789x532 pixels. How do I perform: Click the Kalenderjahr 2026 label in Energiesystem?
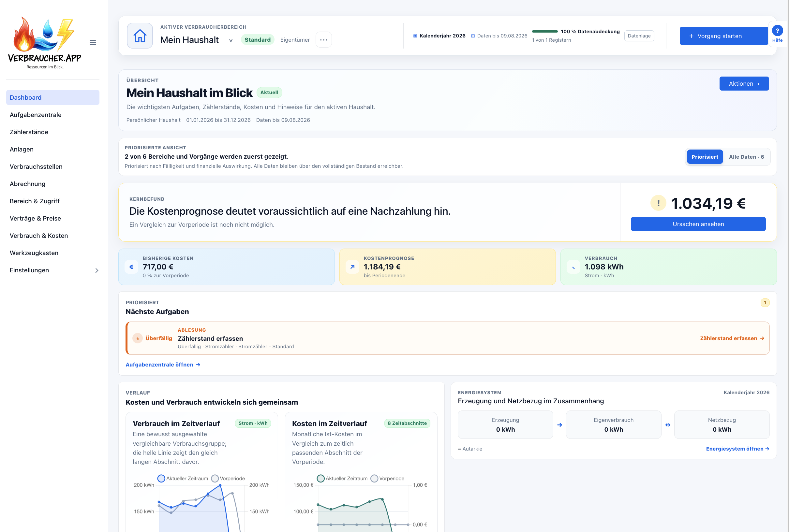(x=746, y=393)
